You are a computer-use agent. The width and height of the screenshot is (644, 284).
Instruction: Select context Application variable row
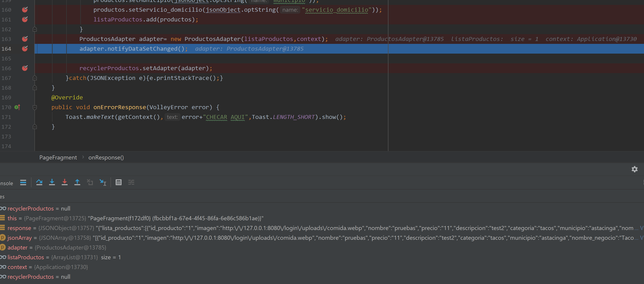(x=322, y=267)
